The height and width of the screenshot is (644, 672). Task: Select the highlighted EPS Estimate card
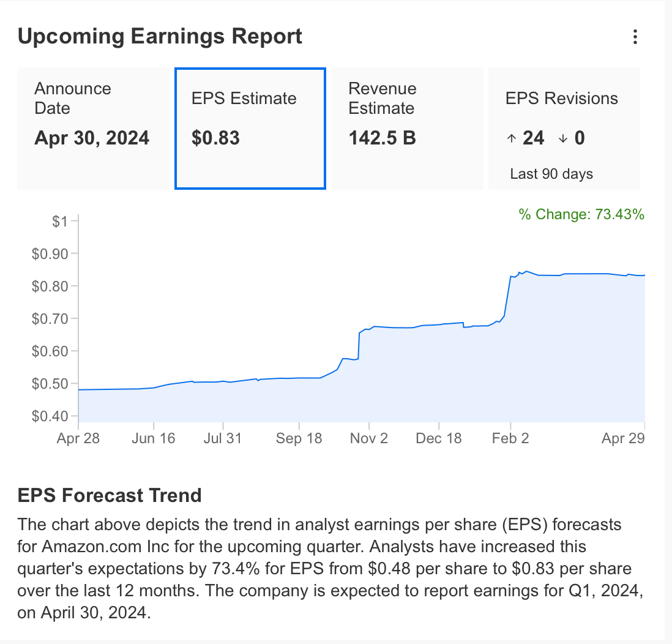coord(250,128)
